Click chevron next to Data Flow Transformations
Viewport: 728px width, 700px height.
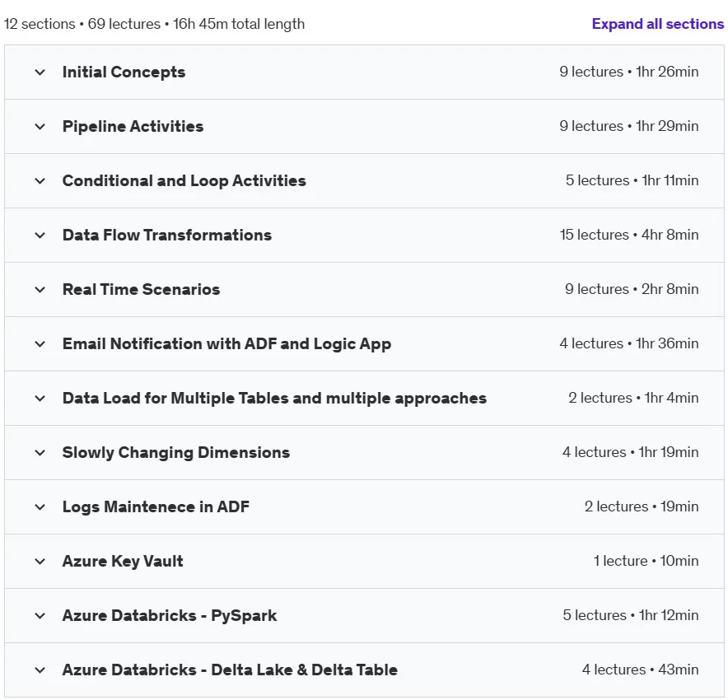pyautogui.click(x=40, y=236)
